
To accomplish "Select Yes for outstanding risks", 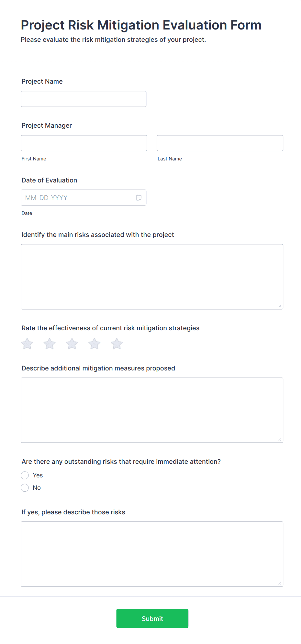I will coord(25,475).
